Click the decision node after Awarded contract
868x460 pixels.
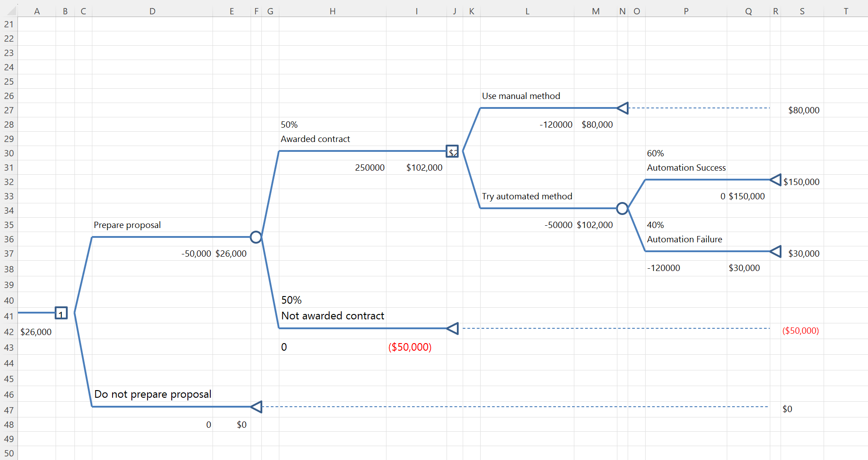(453, 151)
